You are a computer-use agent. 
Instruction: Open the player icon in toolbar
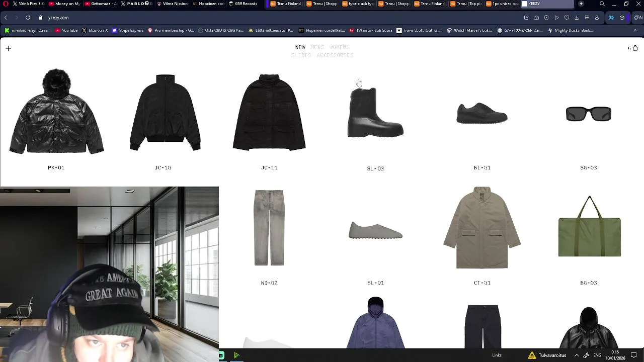(x=556, y=18)
